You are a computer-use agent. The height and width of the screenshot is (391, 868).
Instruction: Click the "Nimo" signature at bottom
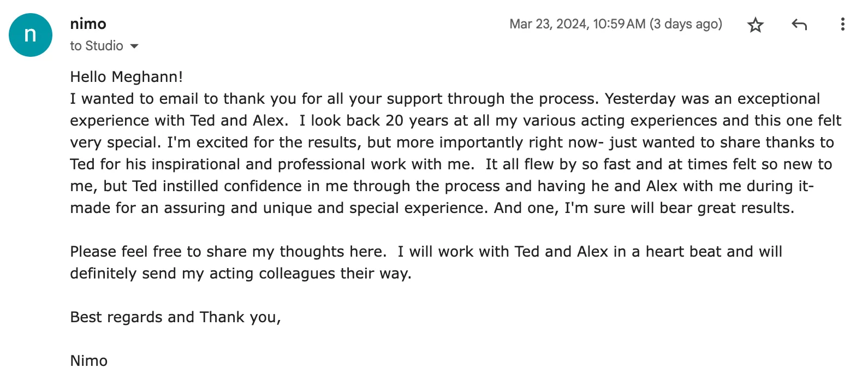(x=88, y=361)
